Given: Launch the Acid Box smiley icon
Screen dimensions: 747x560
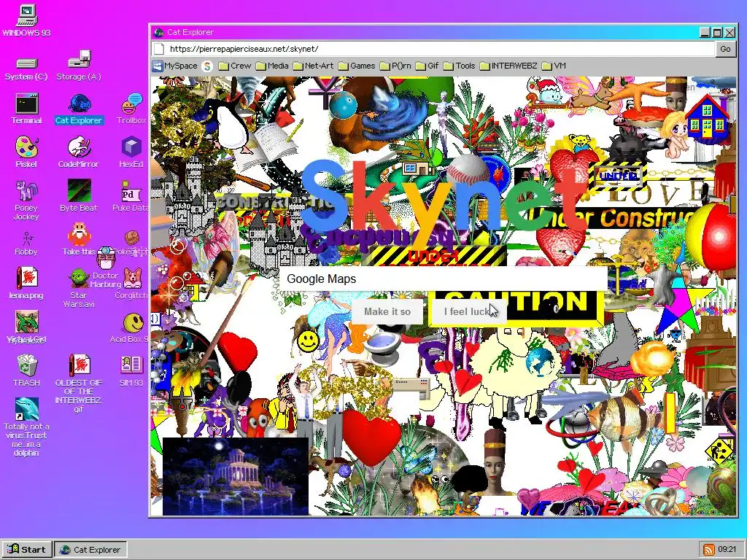Looking at the screenshot, I should 131,327.
